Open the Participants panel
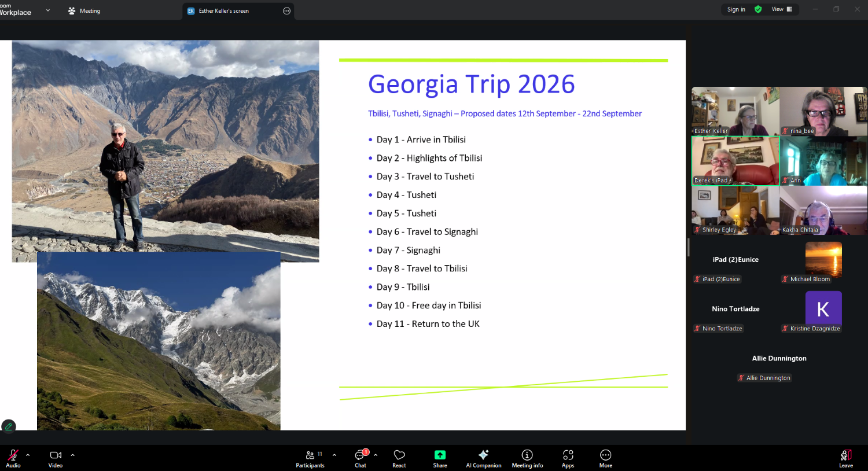The image size is (868, 471). coord(310,458)
